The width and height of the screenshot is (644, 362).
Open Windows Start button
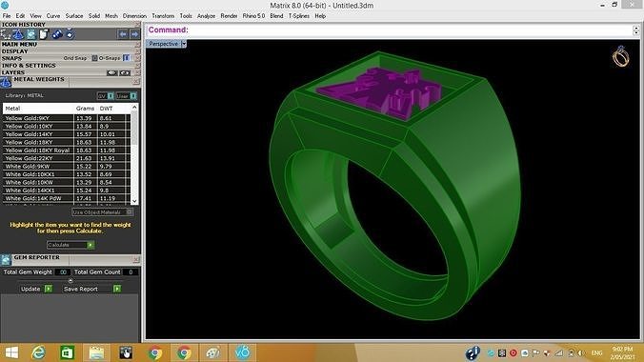click(11, 352)
